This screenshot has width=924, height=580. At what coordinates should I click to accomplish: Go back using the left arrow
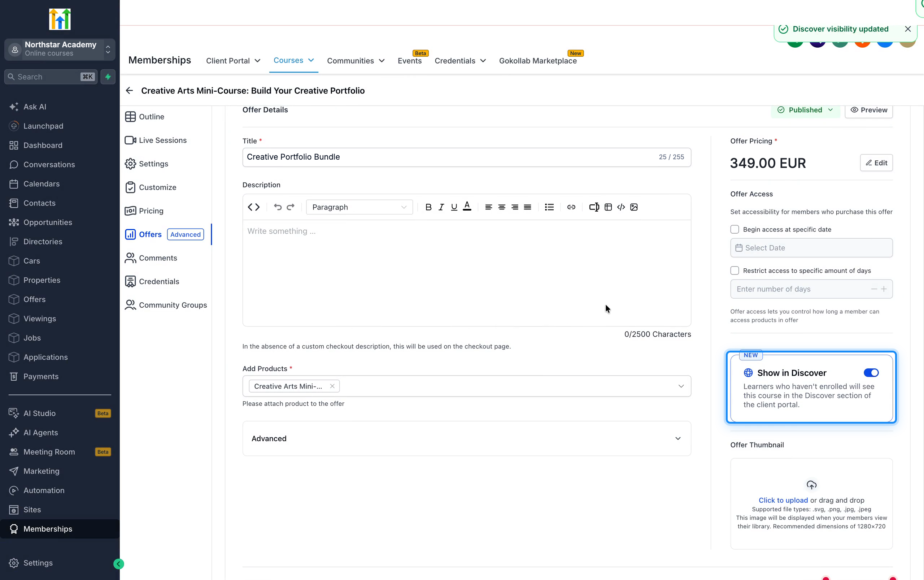click(x=129, y=91)
